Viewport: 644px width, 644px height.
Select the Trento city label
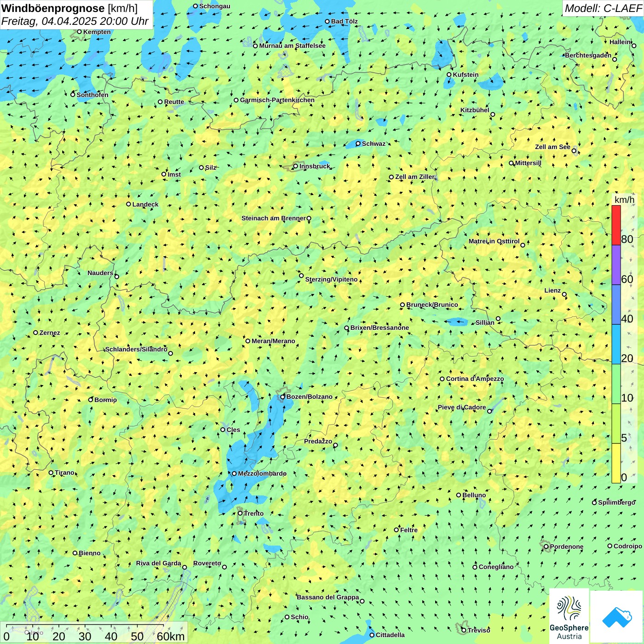click(x=254, y=513)
